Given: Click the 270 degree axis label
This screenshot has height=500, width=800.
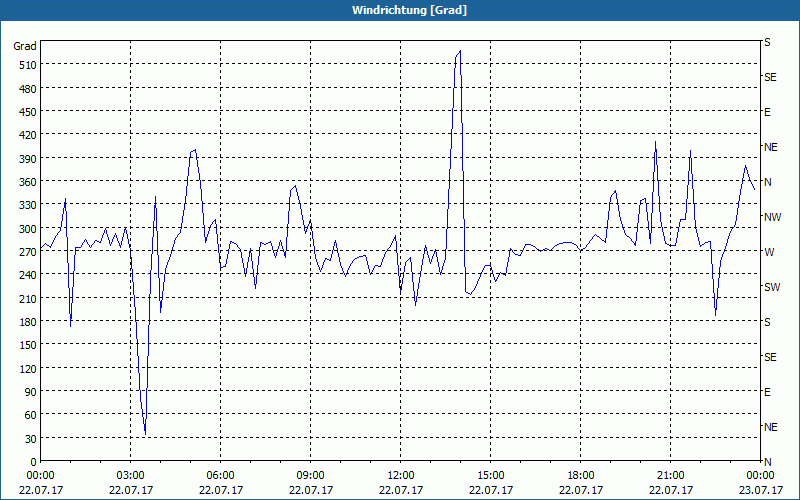Looking at the screenshot, I should point(28,253).
